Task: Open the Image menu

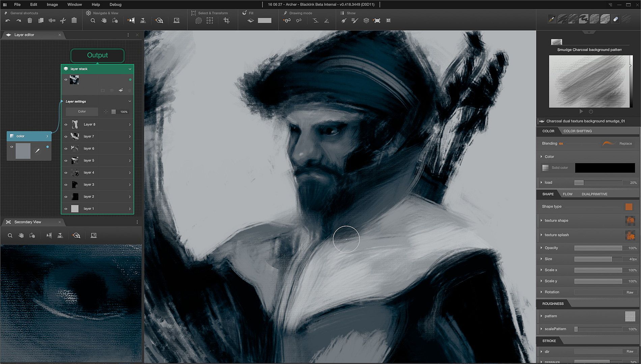Action: point(52,4)
